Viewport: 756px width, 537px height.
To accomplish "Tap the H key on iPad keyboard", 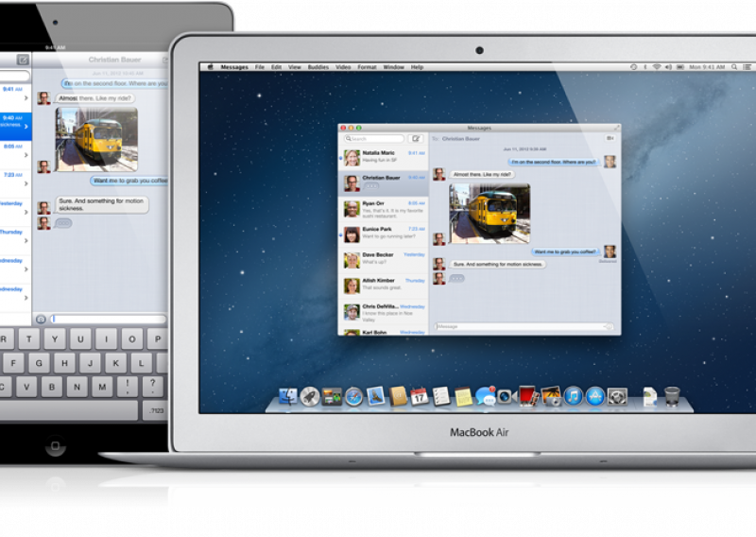I will point(64,363).
